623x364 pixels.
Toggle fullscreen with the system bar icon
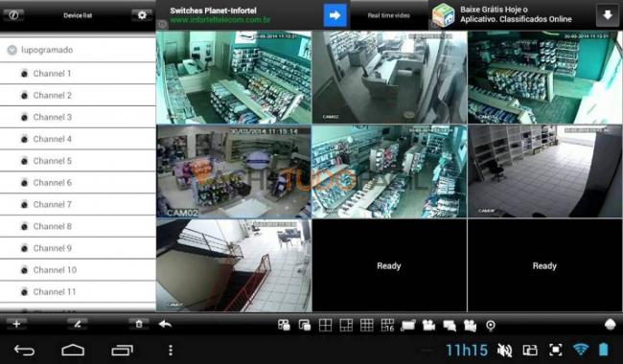click(x=555, y=350)
